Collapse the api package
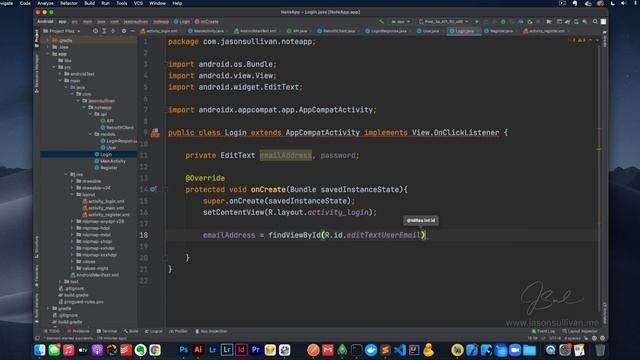The height and width of the screenshot is (360, 640). coord(90,114)
